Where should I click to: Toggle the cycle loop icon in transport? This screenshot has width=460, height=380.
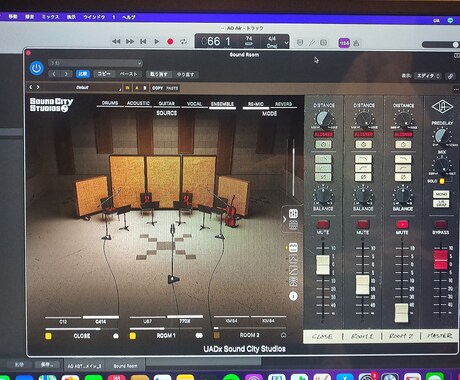point(183,42)
